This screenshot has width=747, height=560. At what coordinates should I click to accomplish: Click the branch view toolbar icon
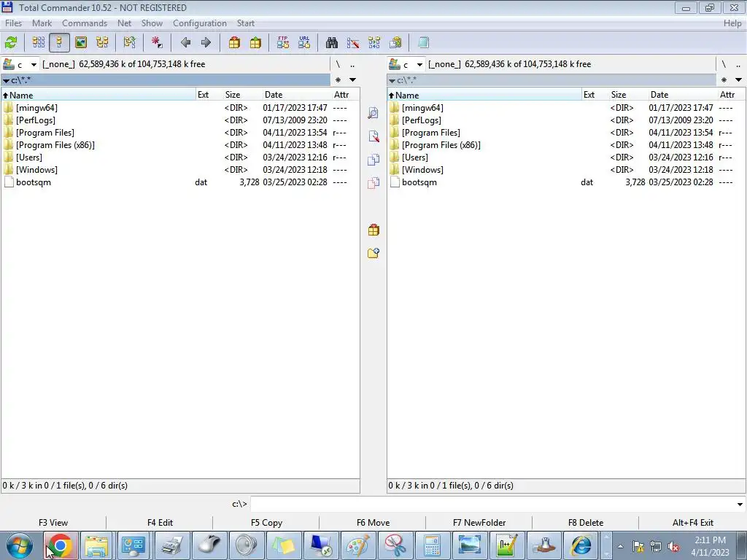click(130, 42)
